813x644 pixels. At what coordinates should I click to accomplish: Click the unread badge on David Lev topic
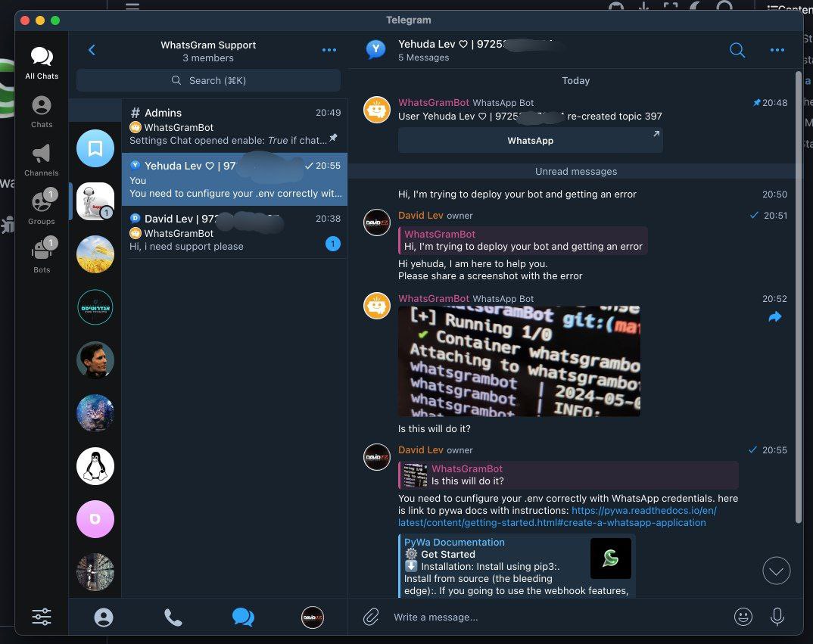[x=333, y=243]
